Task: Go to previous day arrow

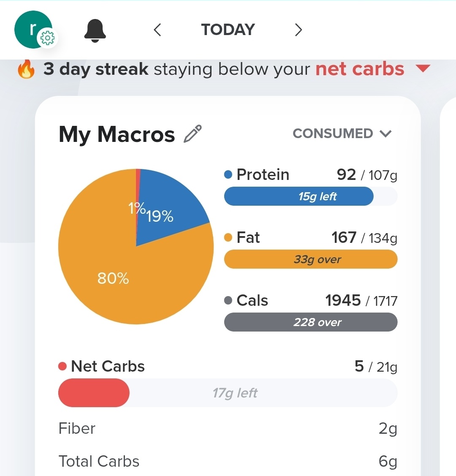Action: 157,30
